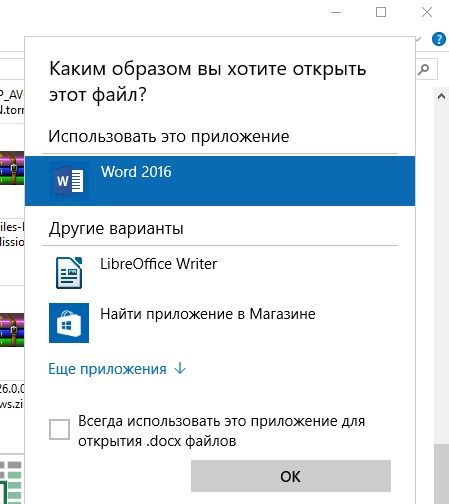The width and height of the screenshot is (449, 504).
Task: Maximize the Explorer window
Action: click(x=381, y=12)
